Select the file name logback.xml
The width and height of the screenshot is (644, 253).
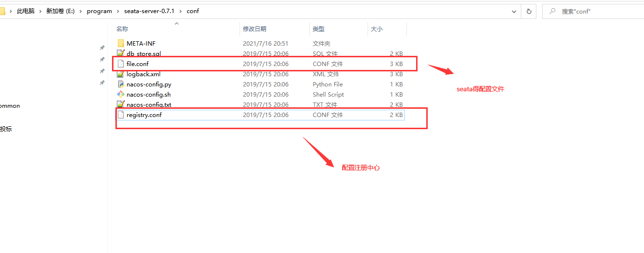[144, 74]
